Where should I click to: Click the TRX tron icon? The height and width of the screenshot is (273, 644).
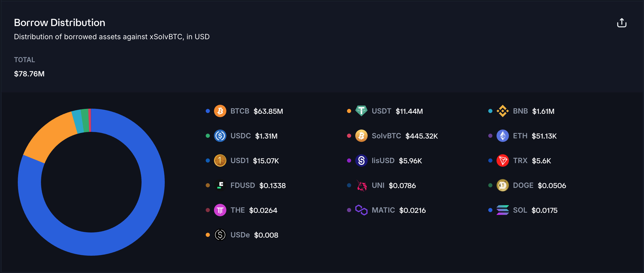pyautogui.click(x=502, y=160)
